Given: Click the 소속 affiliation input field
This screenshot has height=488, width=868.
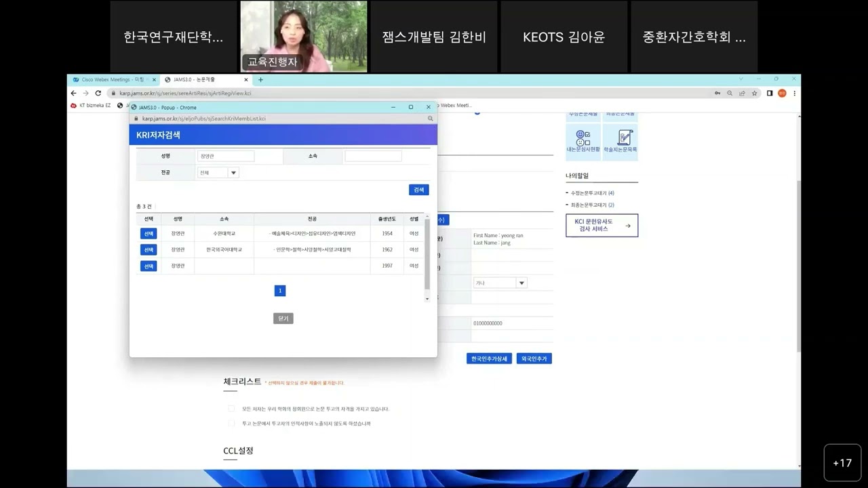Looking at the screenshot, I should [x=373, y=156].
